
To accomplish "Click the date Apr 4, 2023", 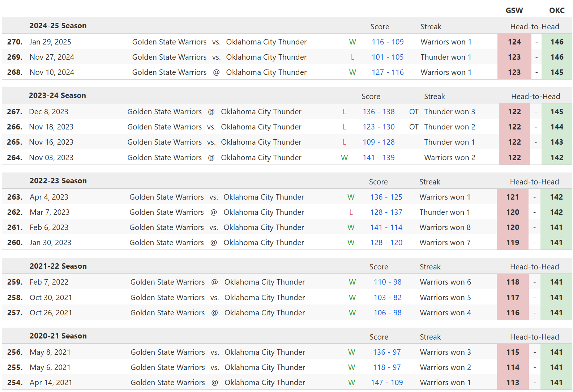I will pos(49,197).
